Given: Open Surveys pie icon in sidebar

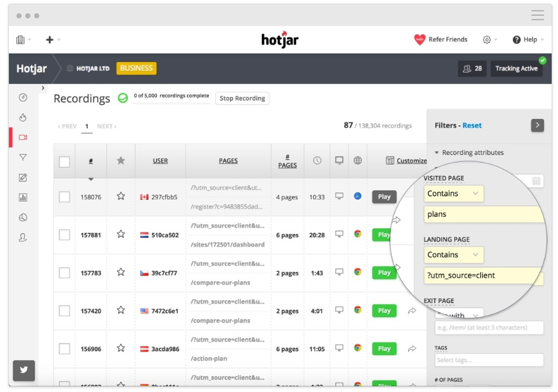Looking at the screenshot, I should (x=23, y=217).
